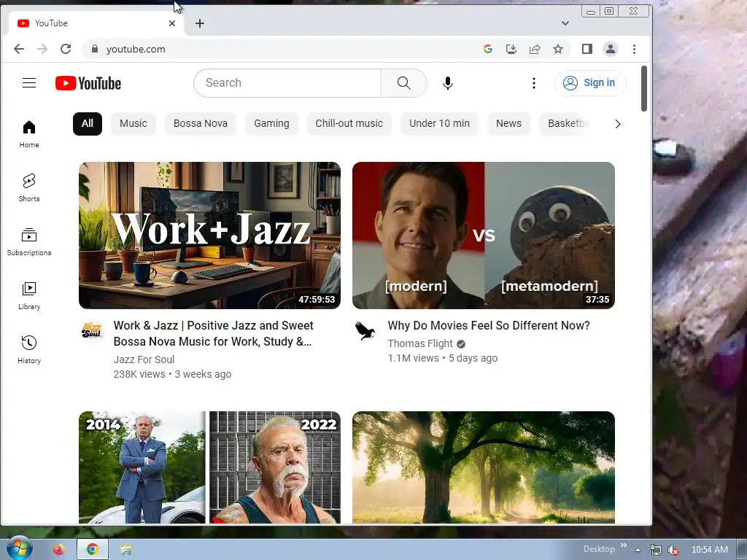The width and height of the screenshot is (747, 560).
Task: Click the 10:54 AM taskbar clock
Action: pyautogui.click(x=710, y=550)
